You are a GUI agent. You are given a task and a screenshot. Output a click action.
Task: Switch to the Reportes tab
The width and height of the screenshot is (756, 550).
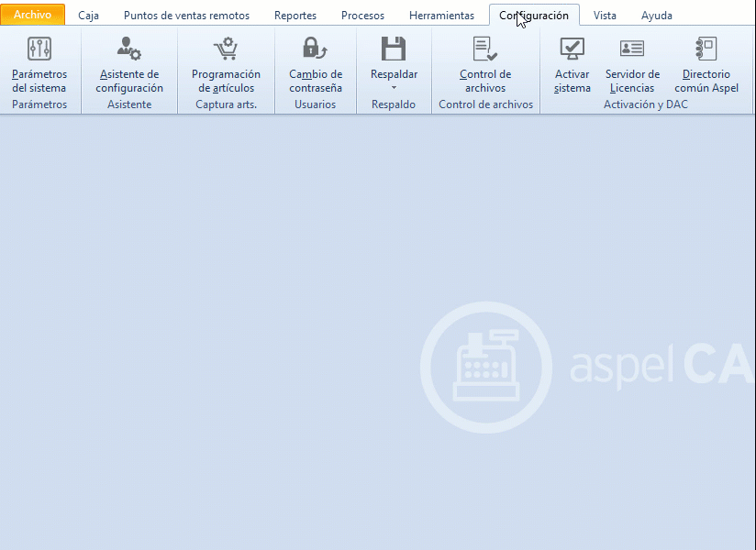coord(295,16)
